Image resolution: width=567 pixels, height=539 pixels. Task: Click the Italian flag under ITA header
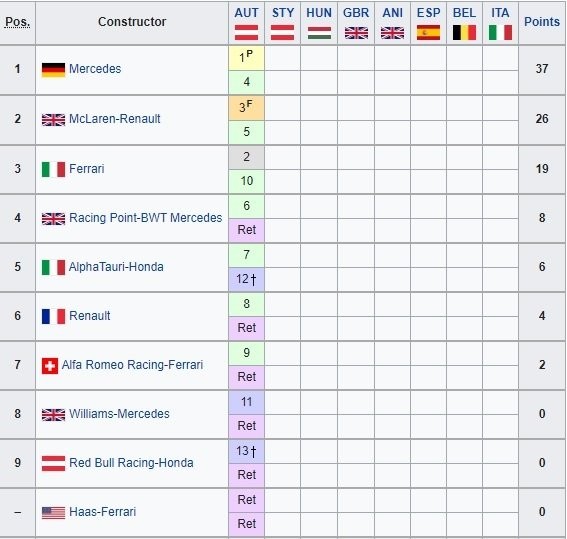(x=500, y=33)
